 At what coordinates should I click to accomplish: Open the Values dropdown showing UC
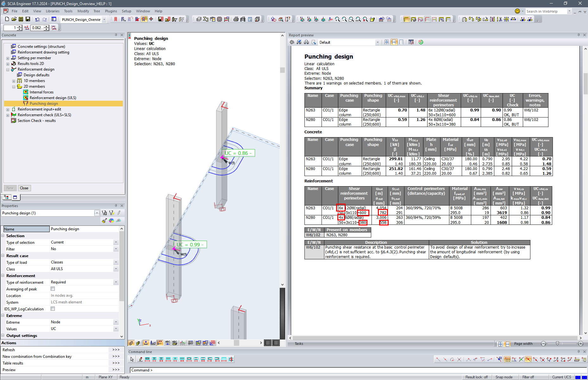click(x=116, y=329)
